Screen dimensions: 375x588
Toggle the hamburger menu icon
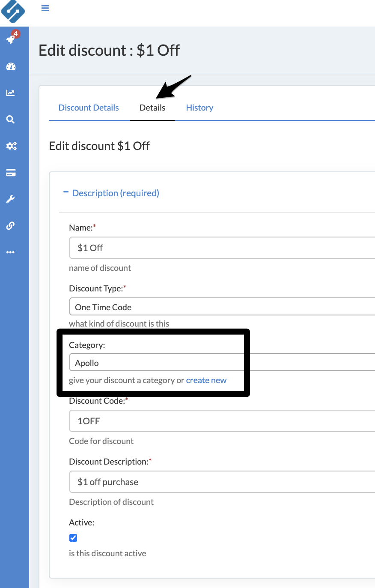coord(45,8)
